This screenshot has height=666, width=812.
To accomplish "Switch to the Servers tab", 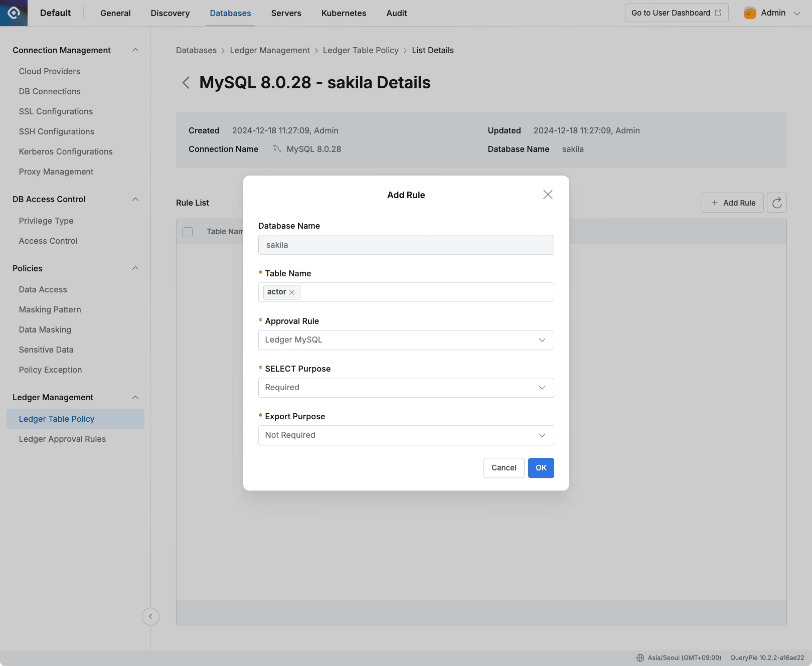I will tap(285, 13).
